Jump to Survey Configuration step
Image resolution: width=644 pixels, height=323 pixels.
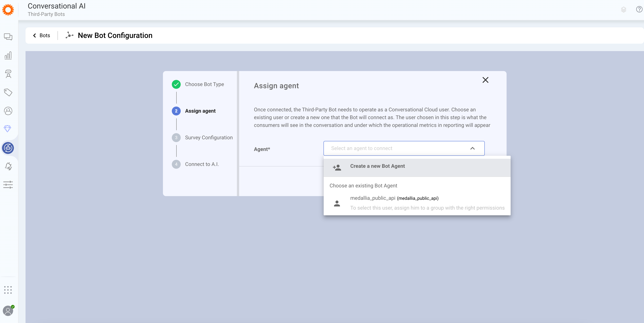208,137
